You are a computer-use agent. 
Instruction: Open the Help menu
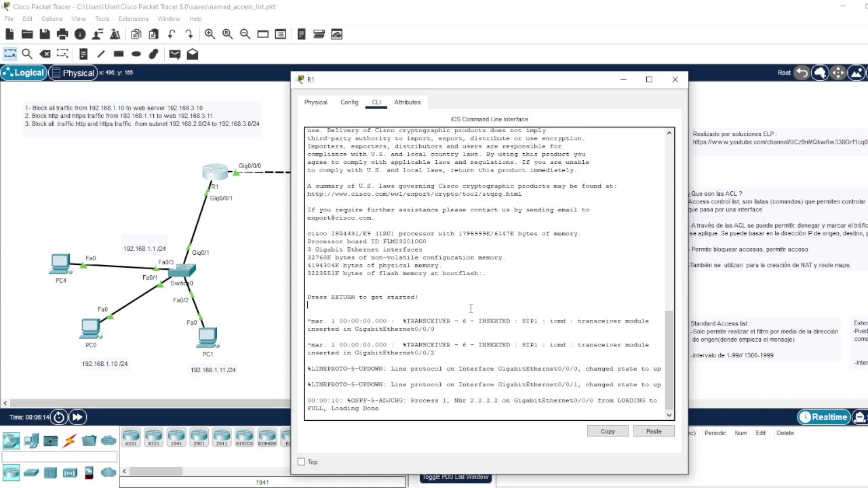pyautogui.click(x=195, y=19)
